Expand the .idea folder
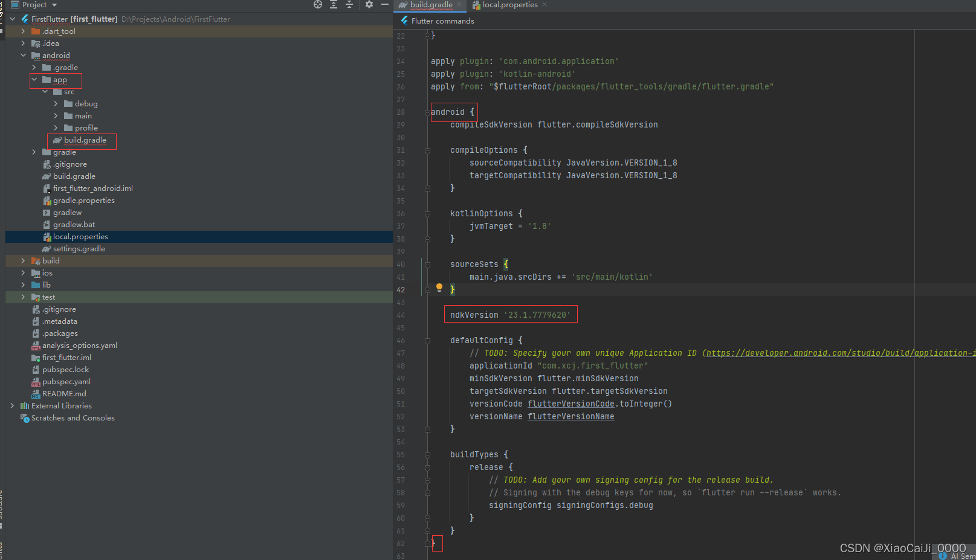 click(x=23, y=43)
